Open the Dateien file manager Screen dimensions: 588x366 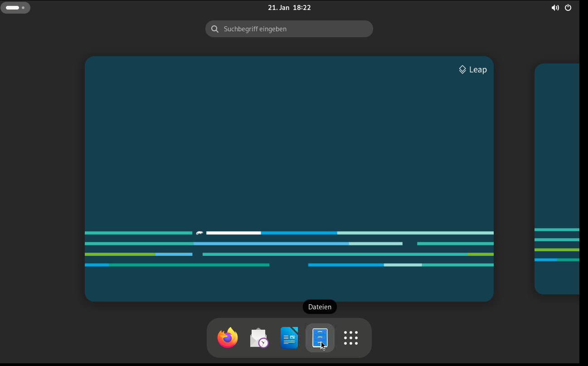click(x=320, y=338)
